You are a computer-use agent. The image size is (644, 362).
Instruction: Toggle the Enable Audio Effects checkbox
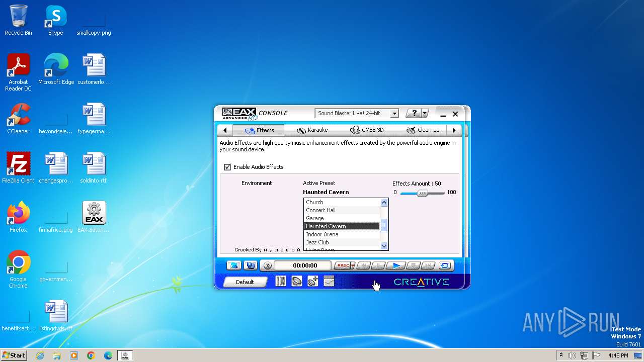pos(227,167)
